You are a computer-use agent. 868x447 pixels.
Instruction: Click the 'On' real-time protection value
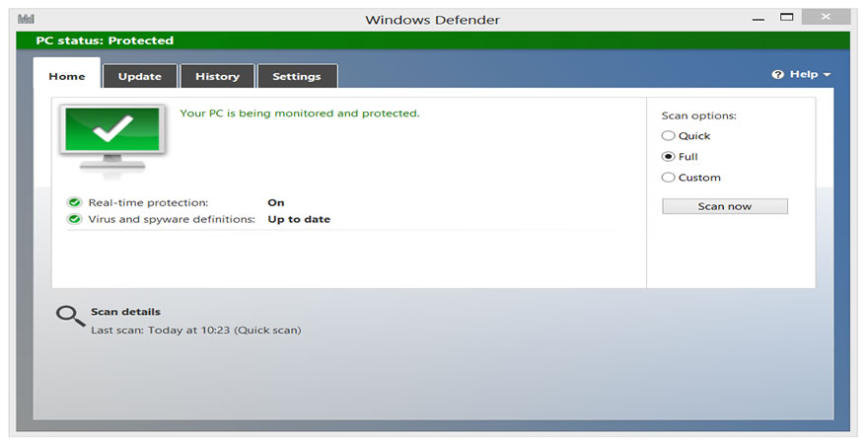tap(275, 202)
